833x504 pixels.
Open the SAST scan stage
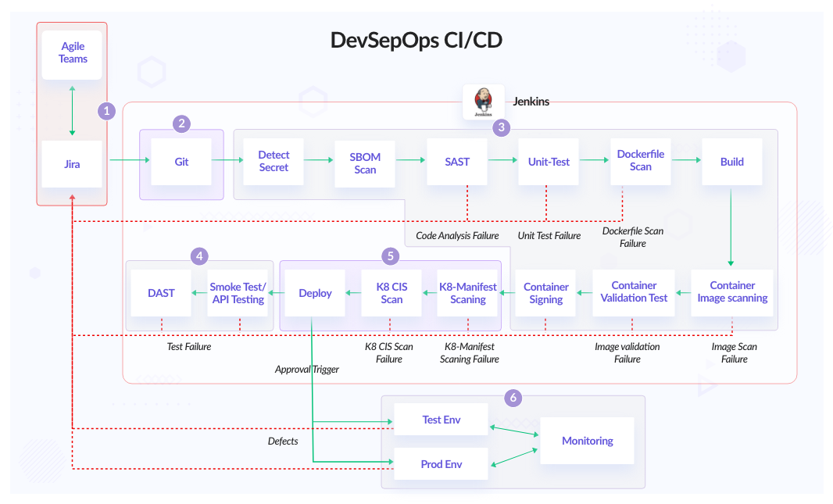click(x=456, y=162)
